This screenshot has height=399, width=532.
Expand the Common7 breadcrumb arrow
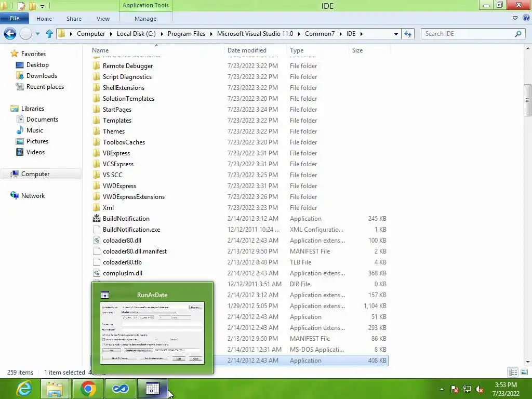pos(340,34)
